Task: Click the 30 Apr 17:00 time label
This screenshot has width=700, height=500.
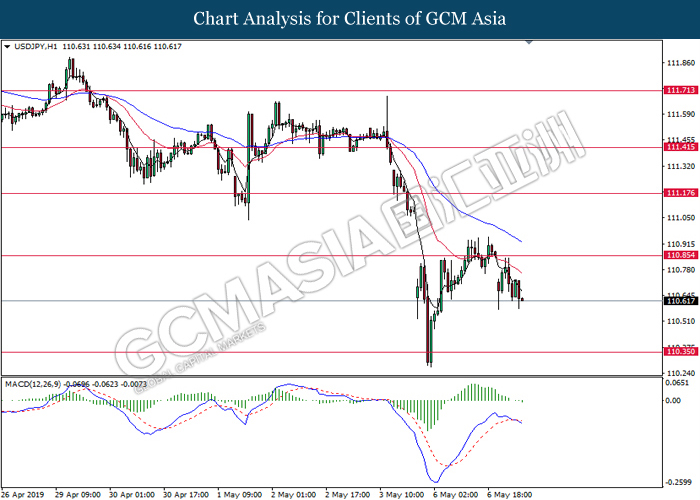Action: point(186,495)
